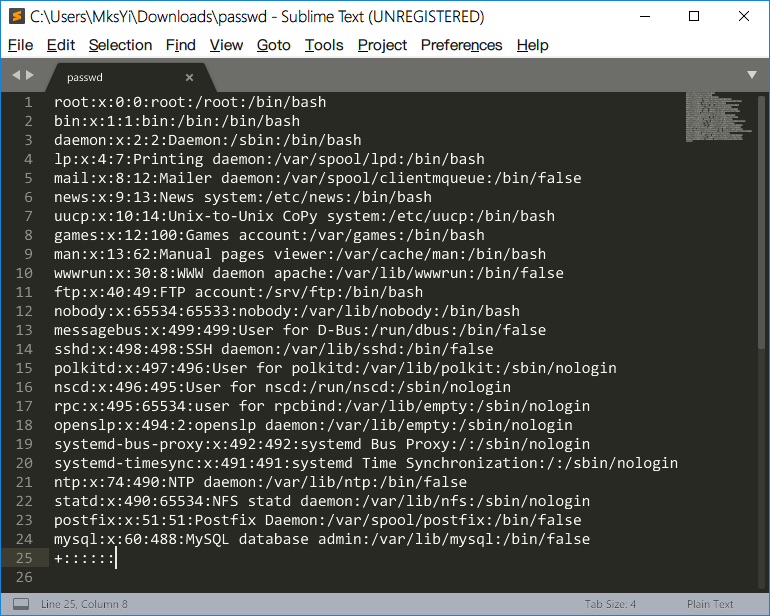The image size is (770, 616).
Task: Click the minimap code preview
Action: click(x=718, y=117)
